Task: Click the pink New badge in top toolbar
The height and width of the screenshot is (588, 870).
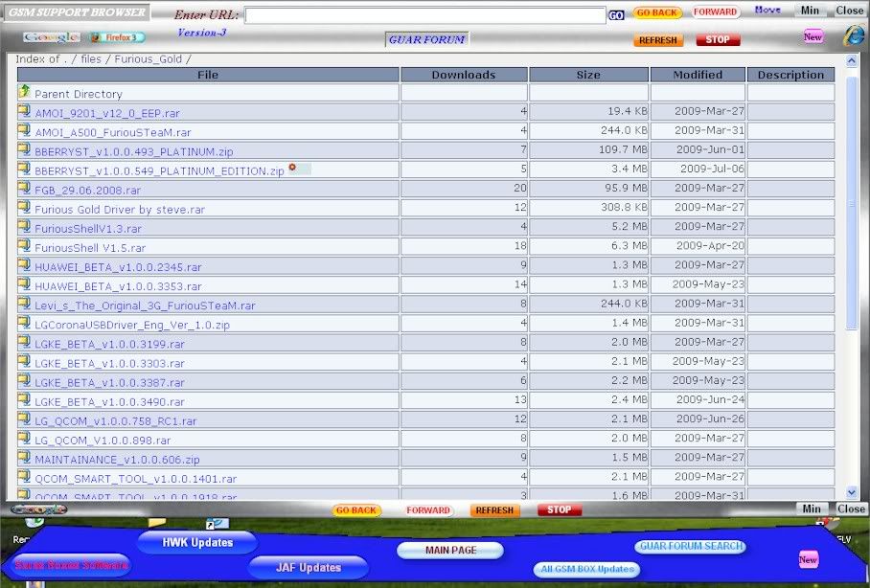Action: (x=813, y=36)
